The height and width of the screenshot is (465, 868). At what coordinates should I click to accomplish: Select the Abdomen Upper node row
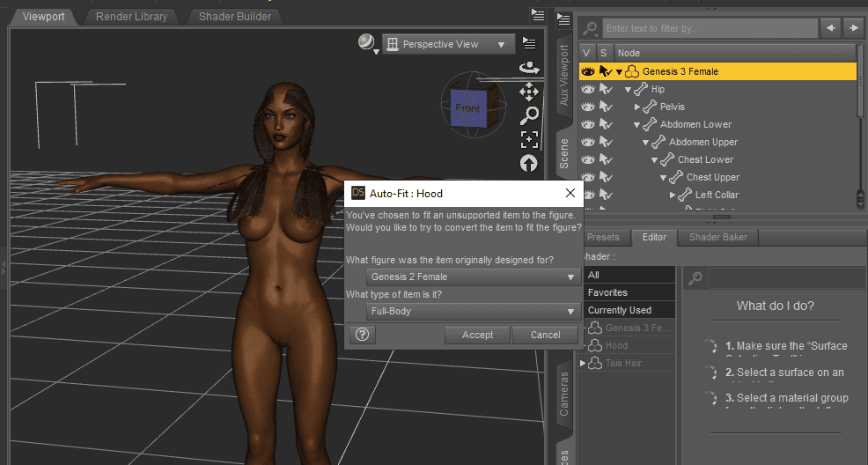(x=717, y=142)
